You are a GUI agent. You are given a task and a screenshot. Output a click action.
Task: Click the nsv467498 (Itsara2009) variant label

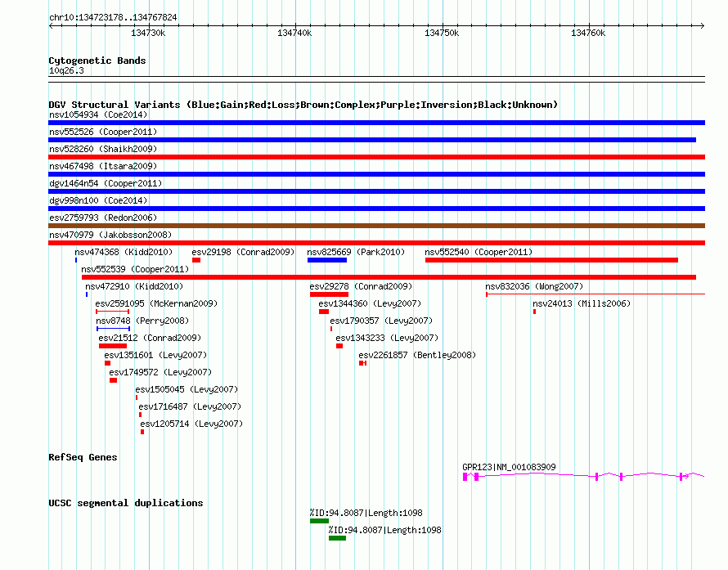[103, 166]
